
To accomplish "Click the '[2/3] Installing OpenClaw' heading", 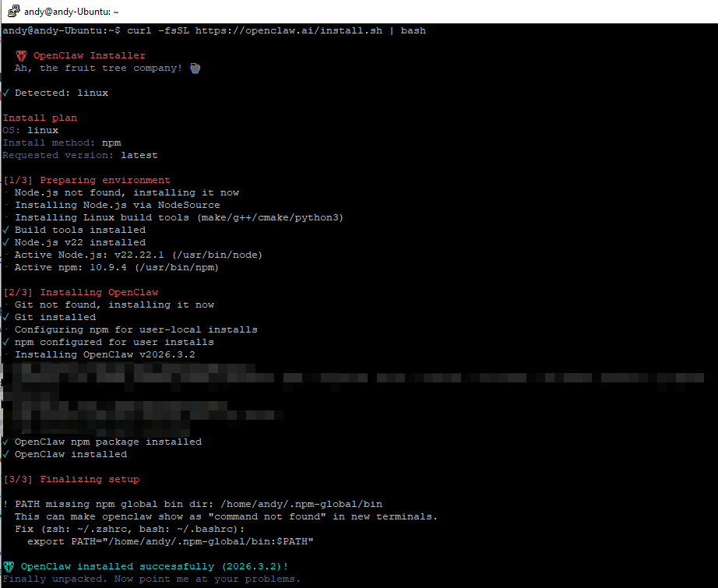I will [80, 293].
